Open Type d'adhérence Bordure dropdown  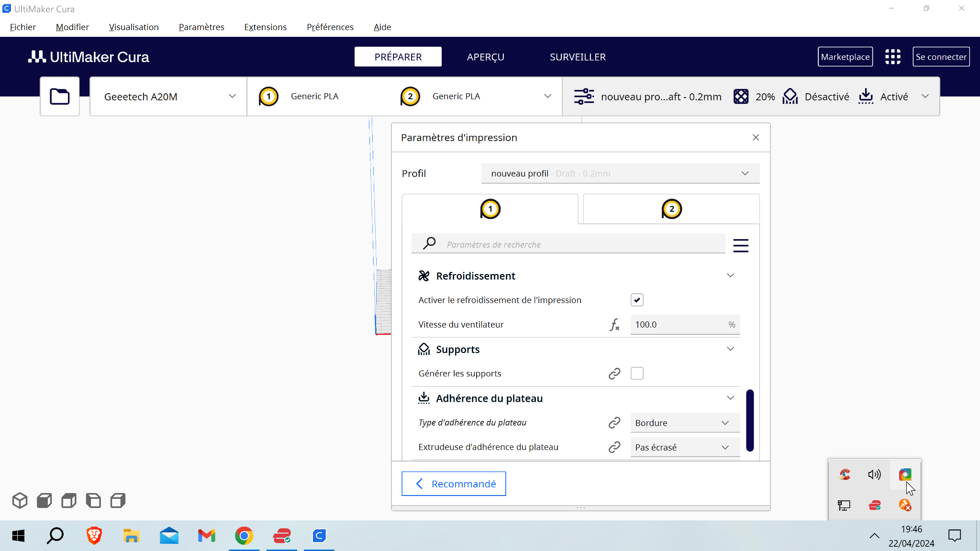click(x=684, y=423)
